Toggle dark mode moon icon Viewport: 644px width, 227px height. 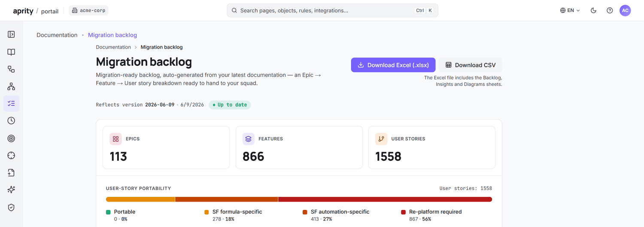click(x=593, y=10)
